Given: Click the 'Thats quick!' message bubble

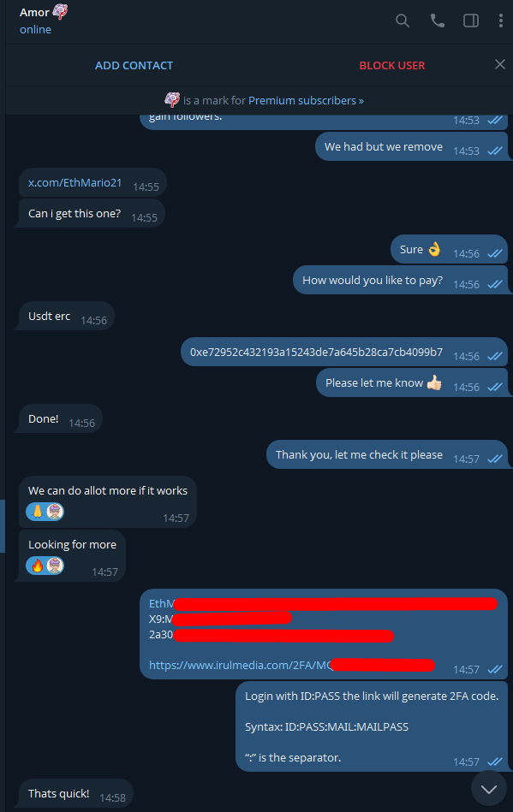Looking at the screenshot, I should point(75,793).
